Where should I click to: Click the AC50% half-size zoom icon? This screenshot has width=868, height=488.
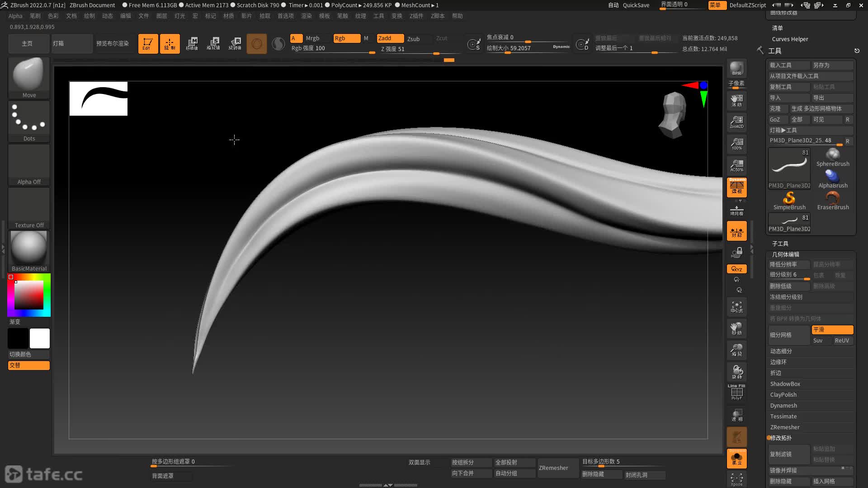(736, 165)
